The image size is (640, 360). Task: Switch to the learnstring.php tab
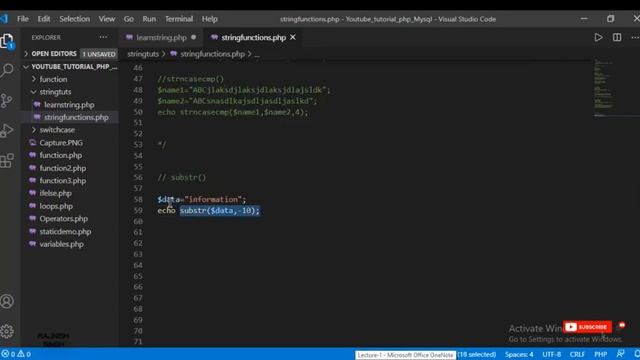point(161,38)
